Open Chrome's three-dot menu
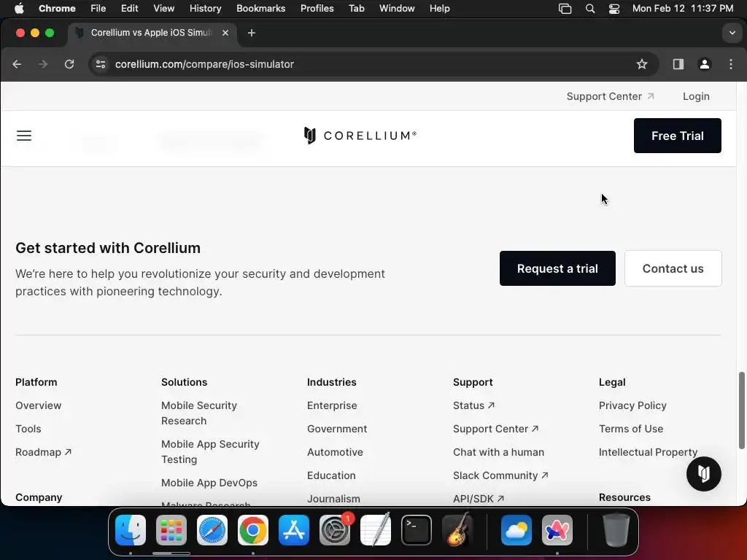This screenshot has width=747, height=560. pos(731,64)
